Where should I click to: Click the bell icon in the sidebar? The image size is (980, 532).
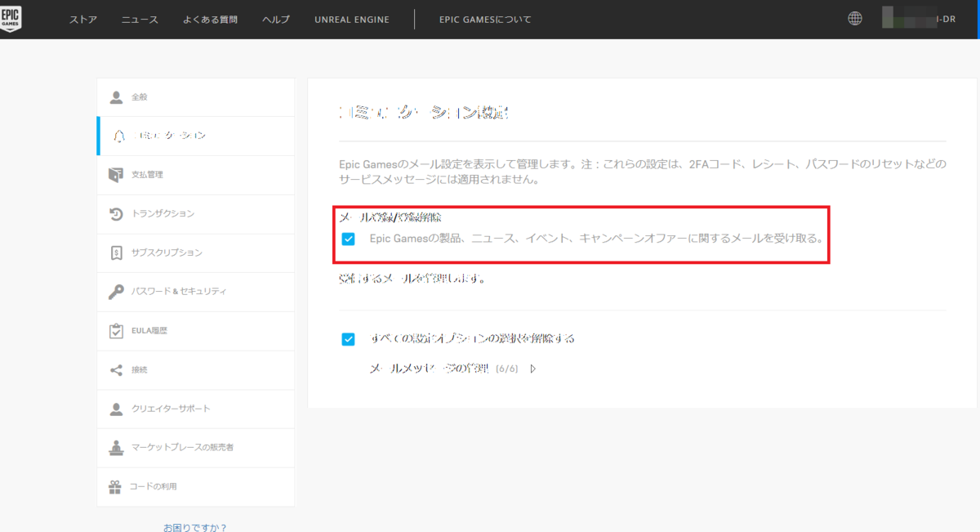coord(119,136)
